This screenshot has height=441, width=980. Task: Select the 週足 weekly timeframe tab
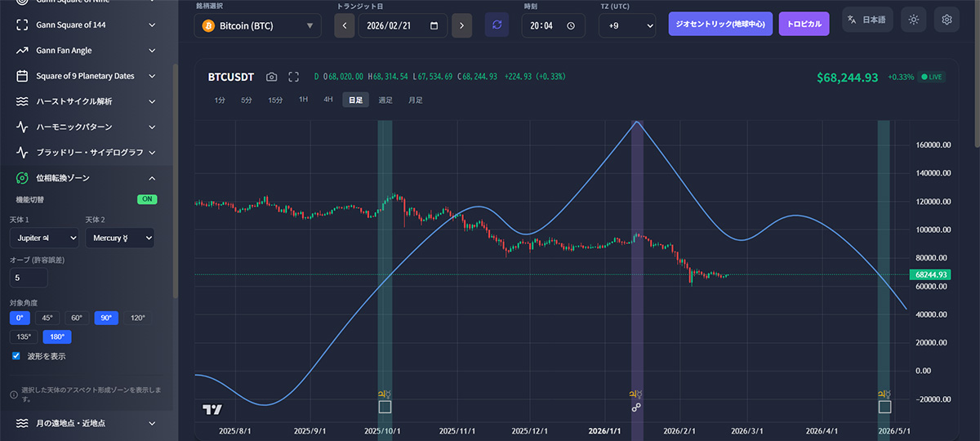coord(385,100)
